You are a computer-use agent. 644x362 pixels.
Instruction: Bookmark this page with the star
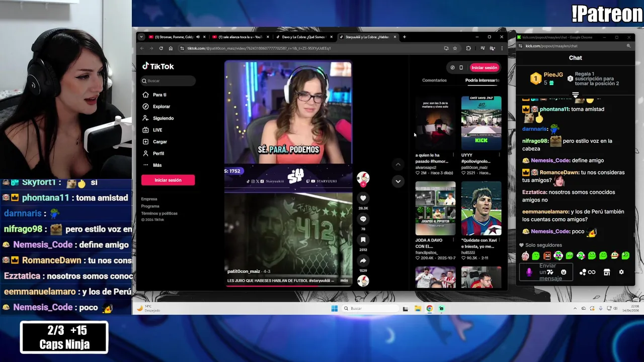point(455,48)
